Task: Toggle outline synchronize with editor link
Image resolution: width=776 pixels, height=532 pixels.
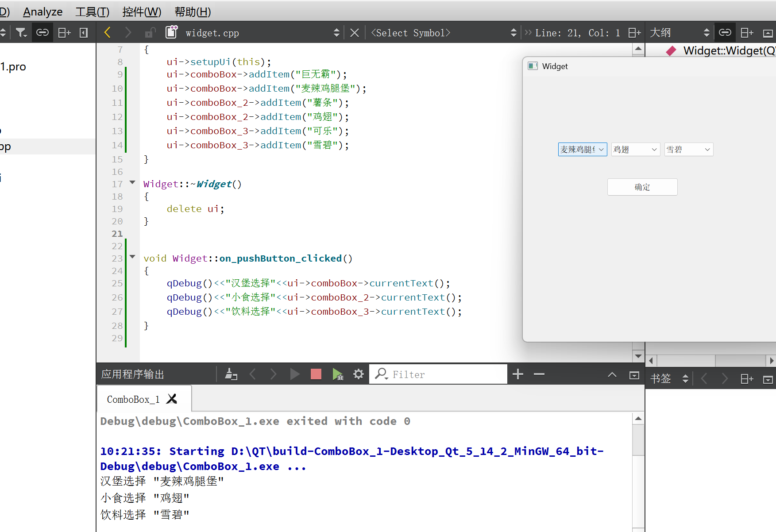Action: 725,32
